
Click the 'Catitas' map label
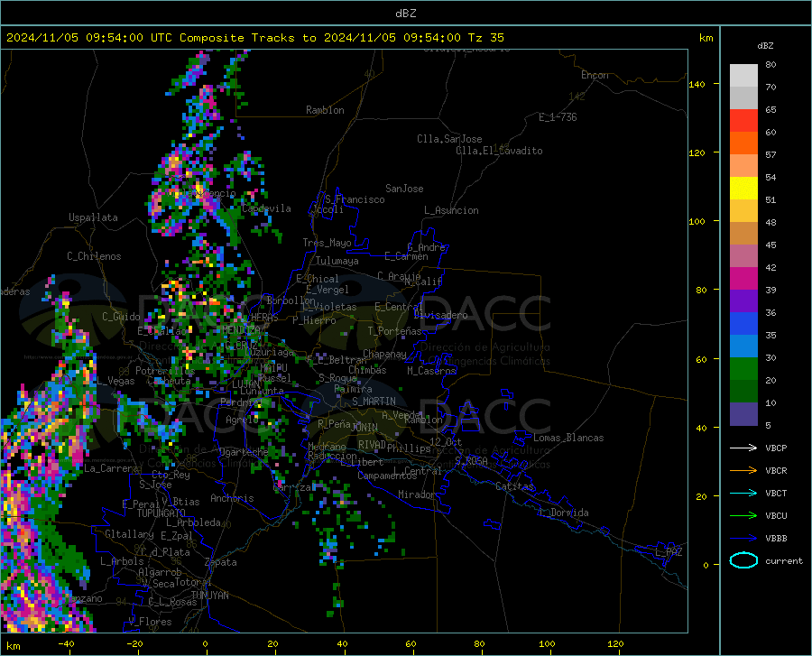(514, 486)
